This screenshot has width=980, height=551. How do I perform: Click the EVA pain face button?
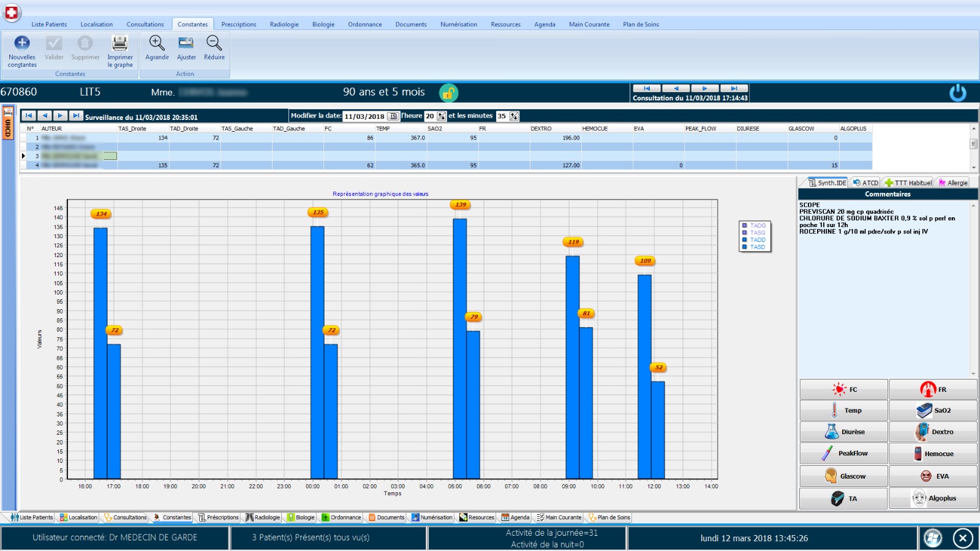pos(933,476)
